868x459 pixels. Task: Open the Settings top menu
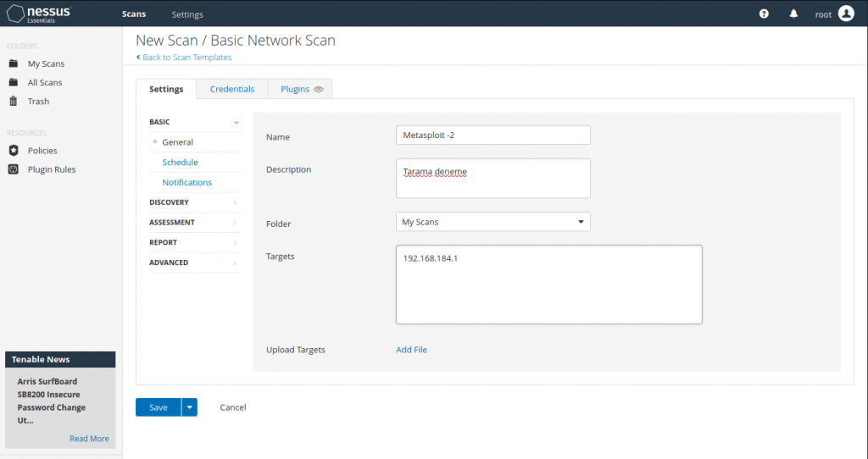click(x=187, y=14)
